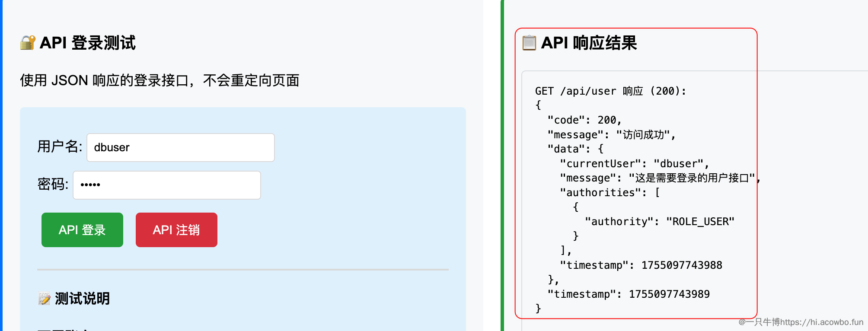Click the lock icon beside API 登录测试
Image resolution: width=868 pixels, height=331 pixels.
pyautogui.click(x=28, y=43)
